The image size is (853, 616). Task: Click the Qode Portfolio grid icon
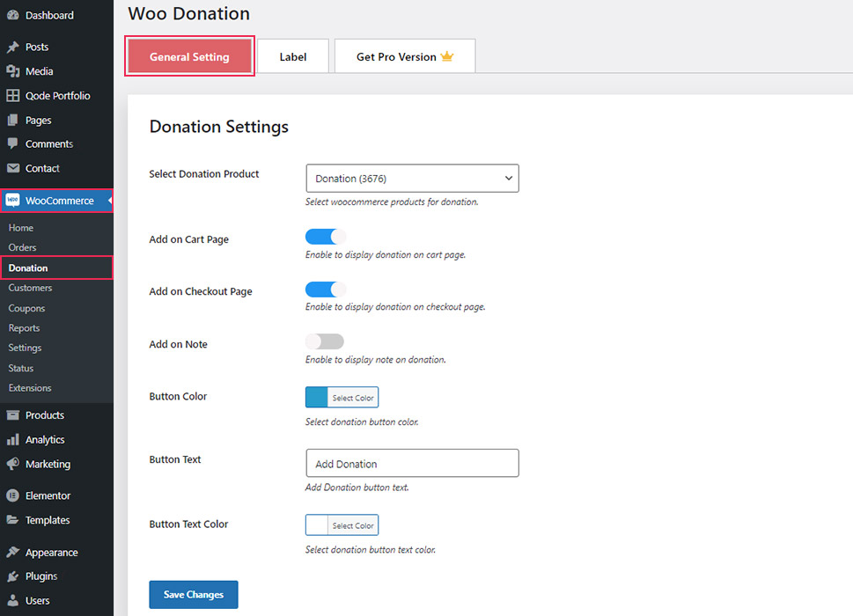click(x=12, y=96)
